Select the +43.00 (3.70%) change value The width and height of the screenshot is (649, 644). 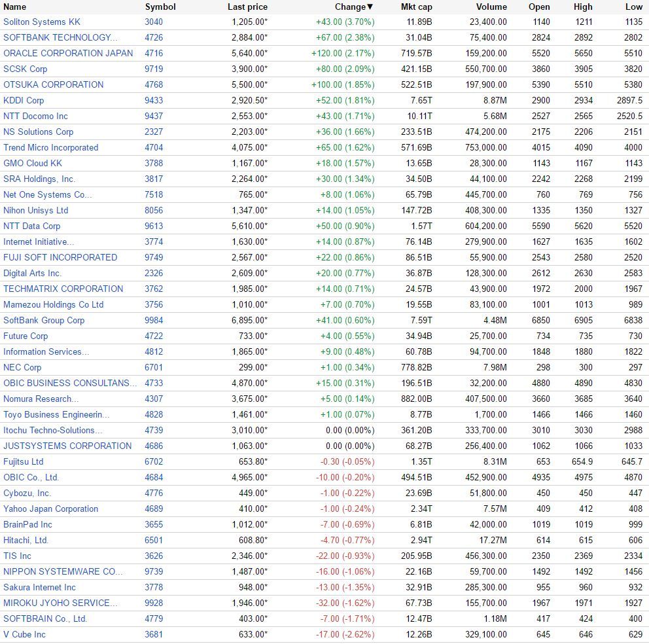point(345,22)
